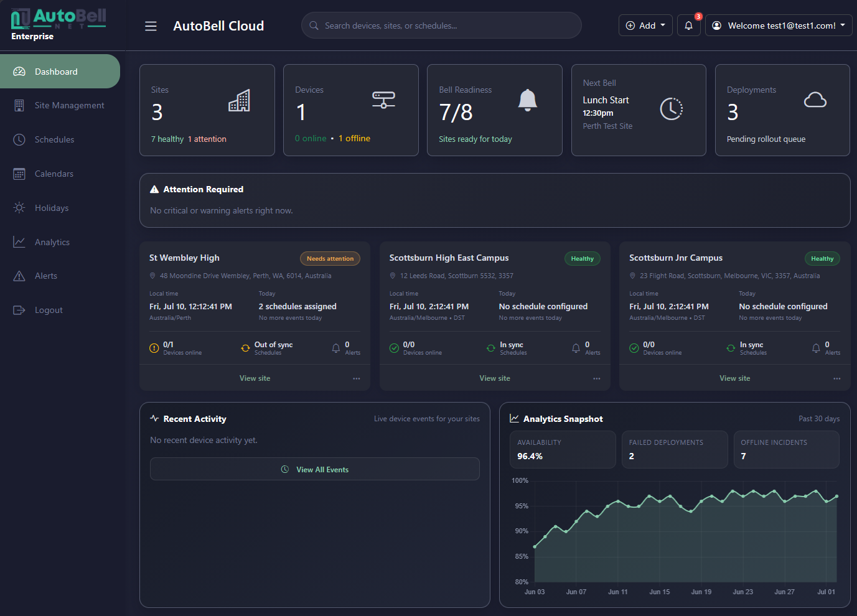Click the "0 online" devices text
The height and width of the screenshot is (616, 857).
[x=311, y=138]
